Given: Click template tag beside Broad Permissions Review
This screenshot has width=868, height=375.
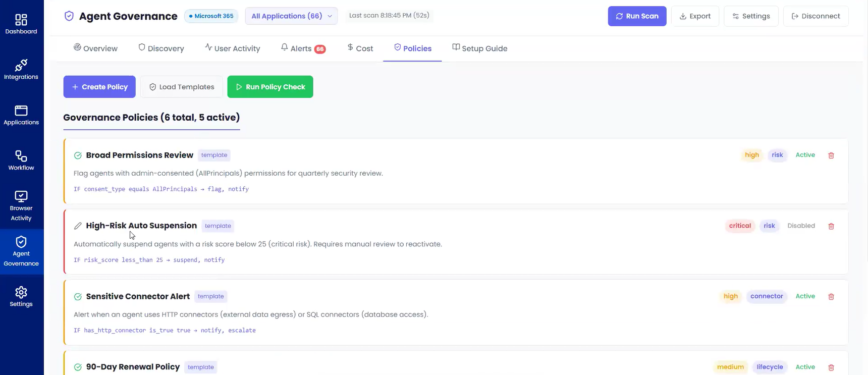Looking at the screenshot, I should point(214,155).
